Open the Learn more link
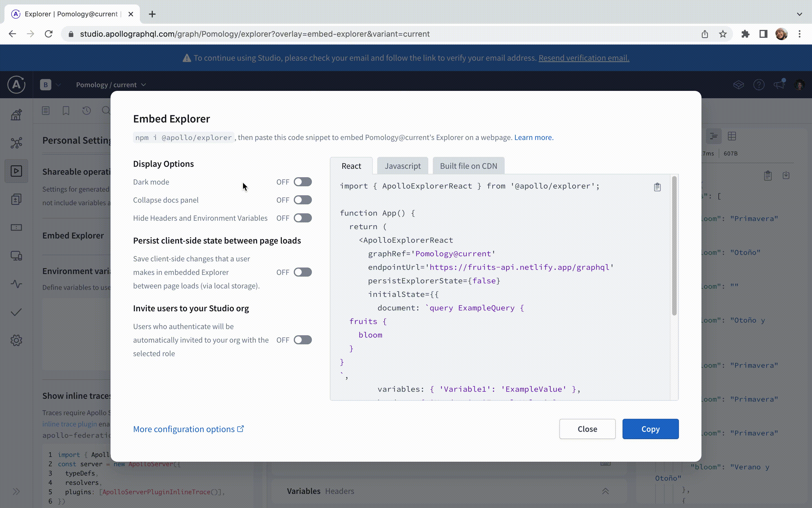Image resolution: width=812 pixels, height=508 pixels. coord(533,137)
